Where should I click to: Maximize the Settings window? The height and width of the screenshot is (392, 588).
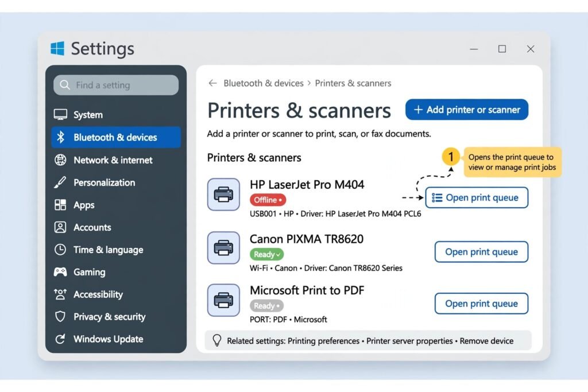point(502,49)
